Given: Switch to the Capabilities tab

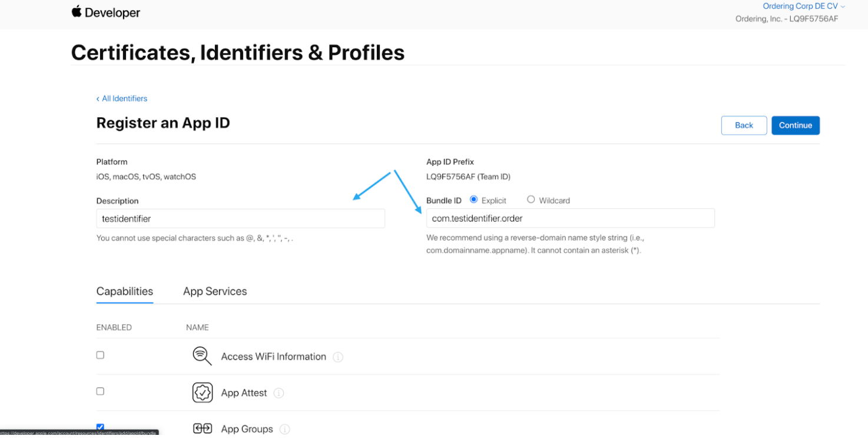Looking at the screenshot, I should coord(125,291).
